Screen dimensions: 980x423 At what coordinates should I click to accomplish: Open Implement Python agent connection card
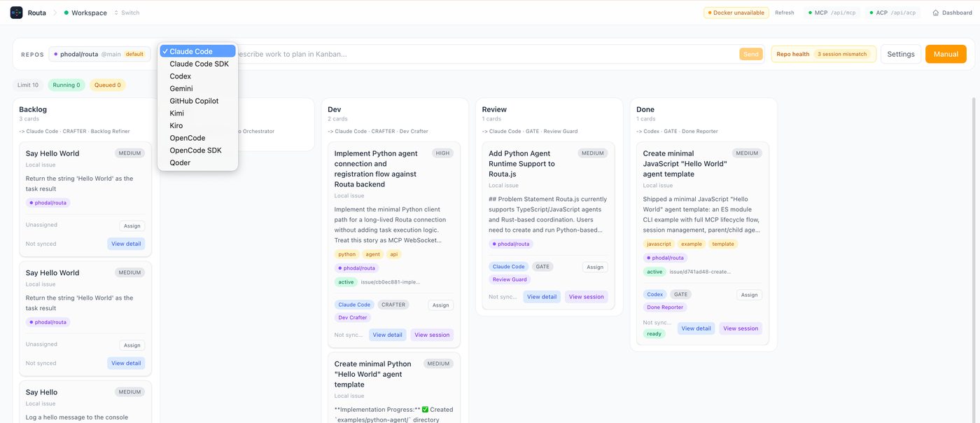(376, 169)
